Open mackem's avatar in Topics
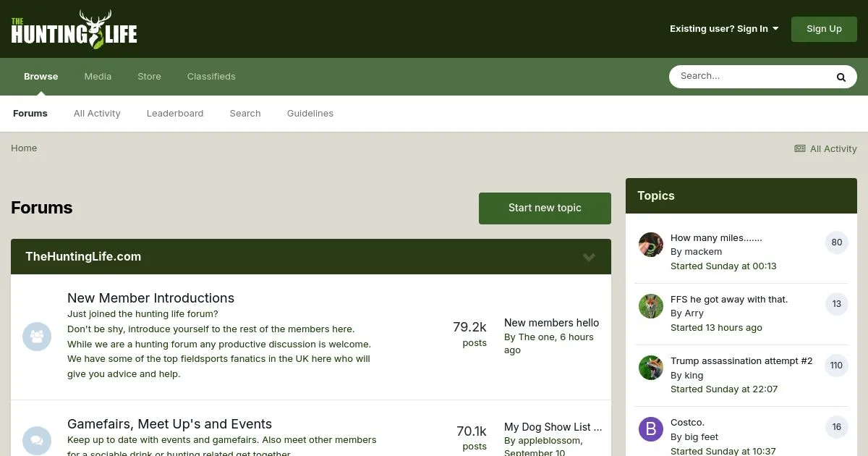 [x=651, y=245]
